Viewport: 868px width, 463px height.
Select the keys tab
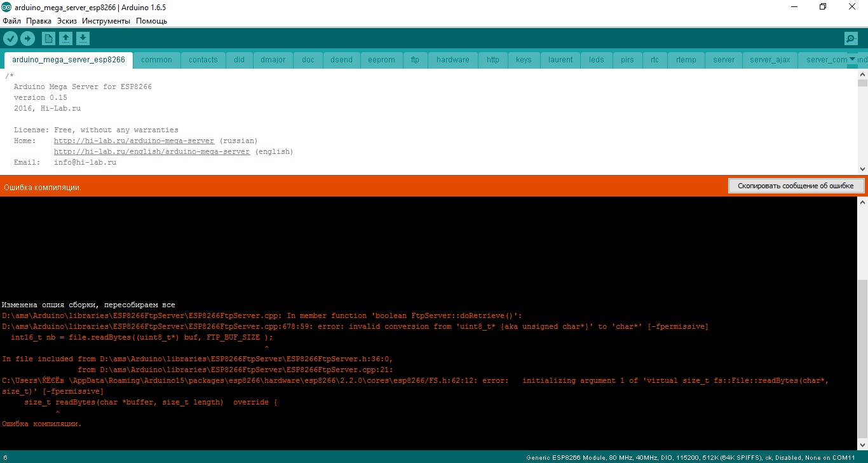[x=524, y=60]
